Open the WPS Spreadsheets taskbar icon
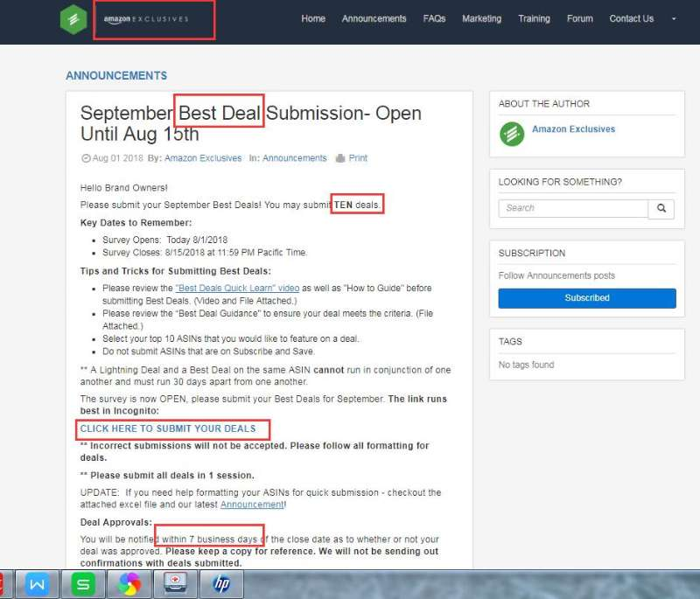 coord(83,584)
